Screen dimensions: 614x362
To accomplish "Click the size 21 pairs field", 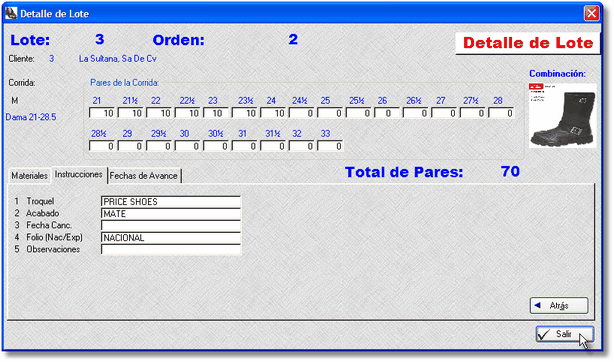I will pyautogui.click(x=102, y=113).
